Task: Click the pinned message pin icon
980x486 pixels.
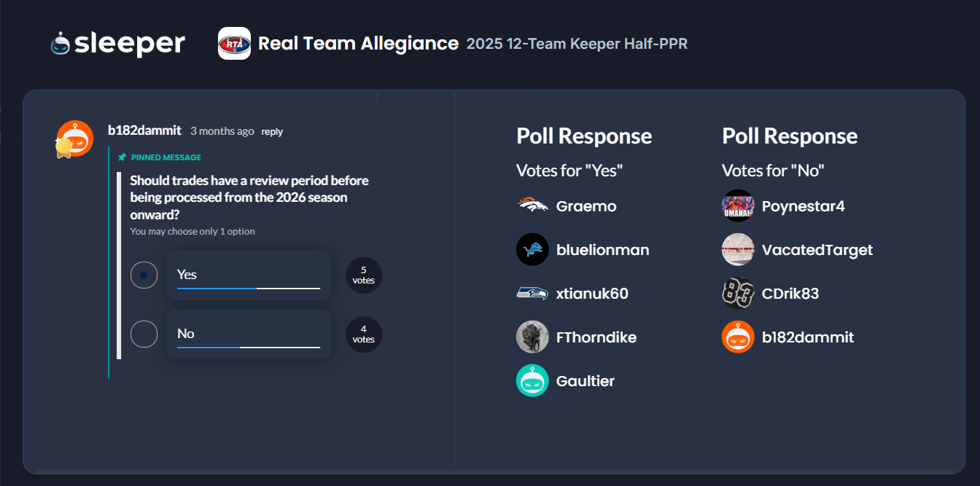Action: point(122,157)
